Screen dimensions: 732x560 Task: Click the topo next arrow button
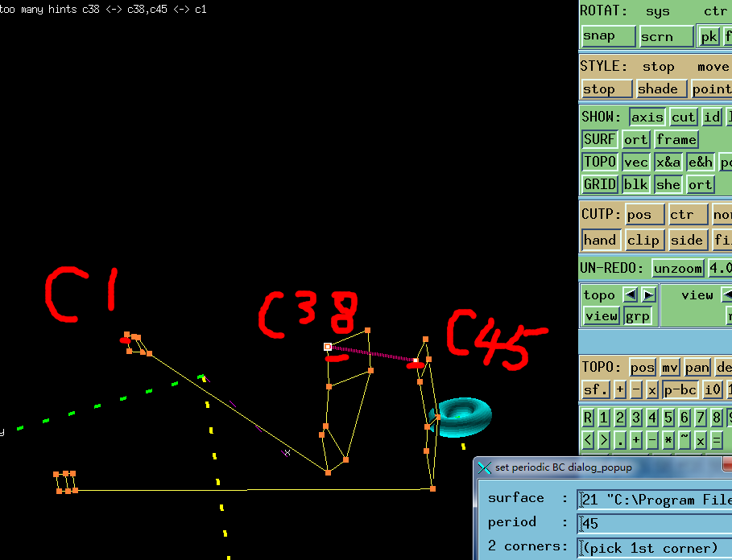tap(648, 294)
